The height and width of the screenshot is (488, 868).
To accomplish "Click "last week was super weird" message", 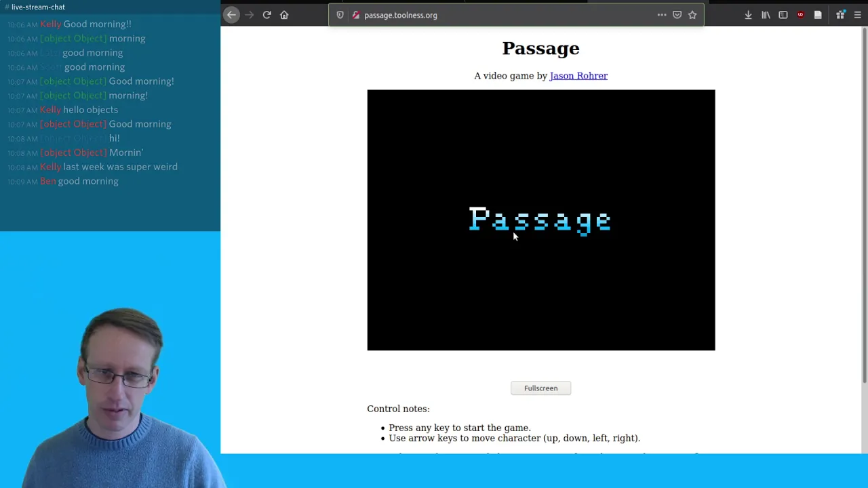I will click(x=120, y=167).
